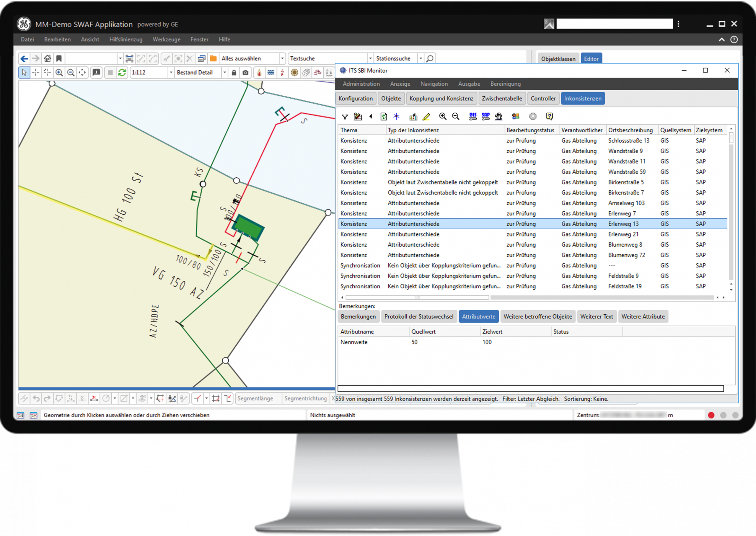Toggle the gas flame layer button

[259, 73]
